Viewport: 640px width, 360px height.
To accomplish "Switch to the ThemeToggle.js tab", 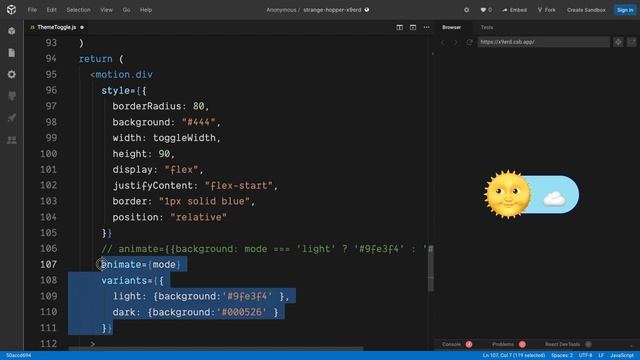I will coord(57,27).
